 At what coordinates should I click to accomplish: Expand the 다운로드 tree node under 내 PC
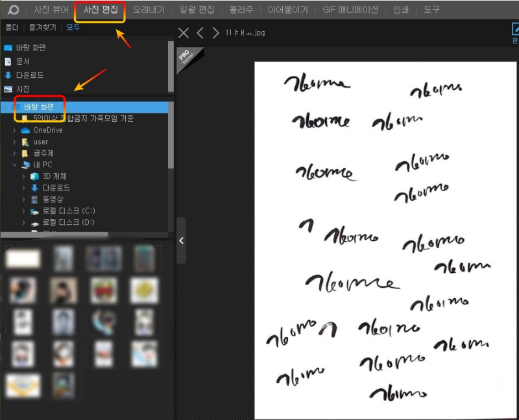click(x=23, y=188)
